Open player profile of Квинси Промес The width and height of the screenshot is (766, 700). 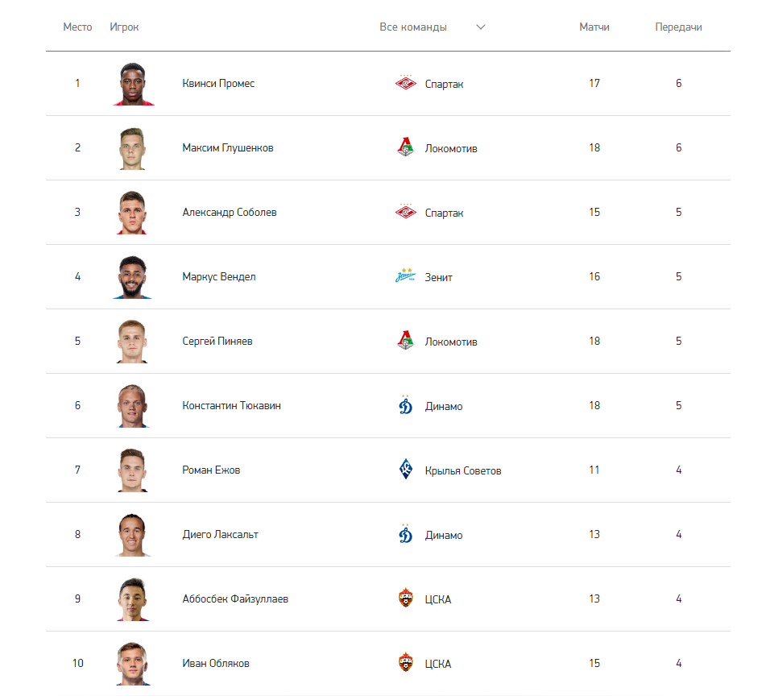218,84
